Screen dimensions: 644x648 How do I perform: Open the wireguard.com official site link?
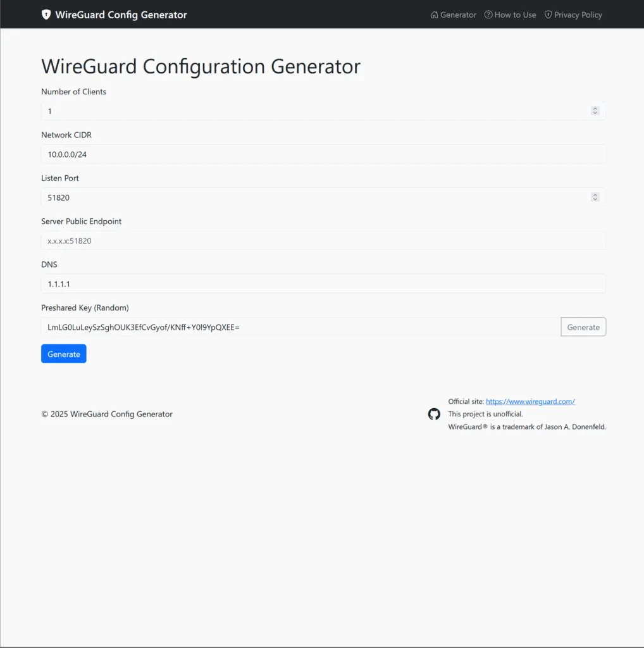[x=530, y=401]
